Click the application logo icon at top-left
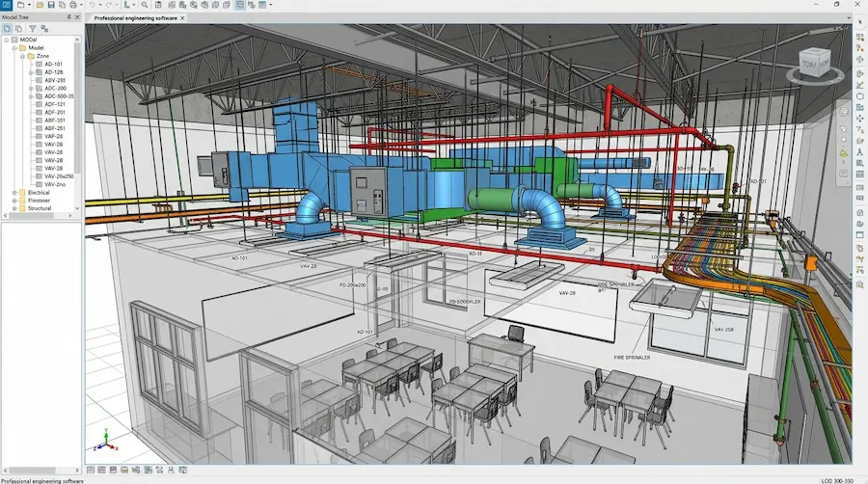This screenshot has width=868, height=484. (x=6, y=5)
